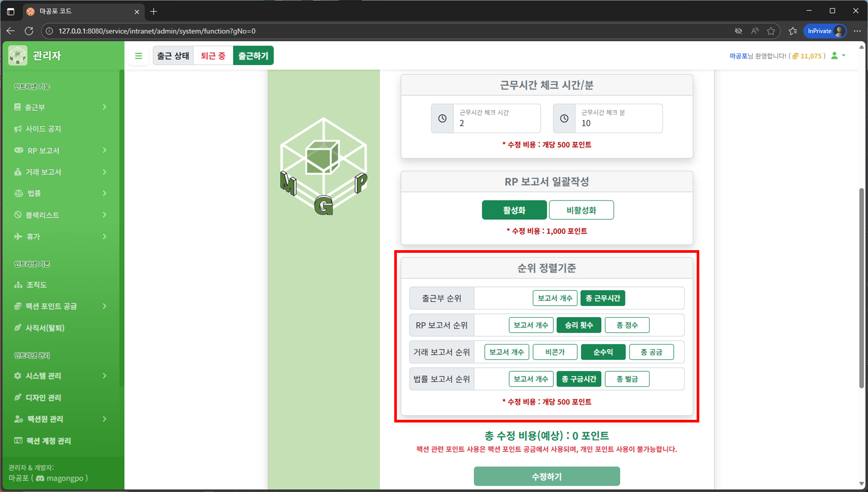Choose 순수익 for 거래 보고서 순위
Viewport: 868px width, 492px height.
(x=603, y=352)
